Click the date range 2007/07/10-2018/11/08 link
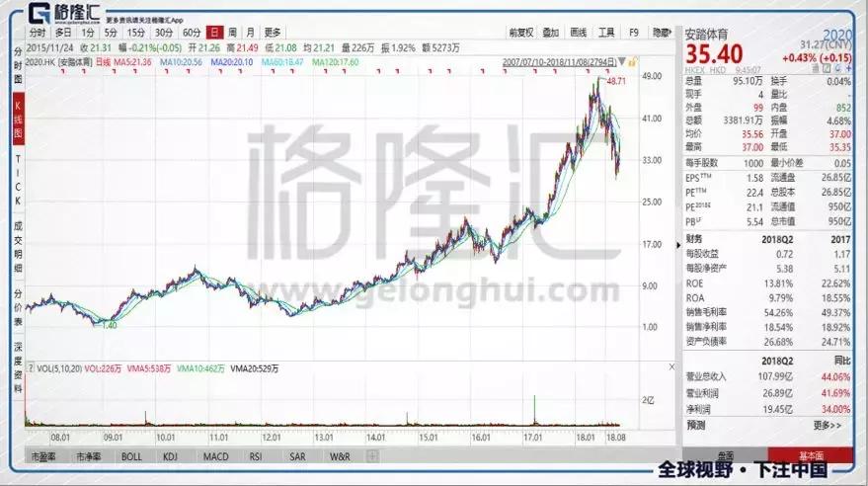The width and height of the screenshot is (868, 486). click(559, 62)
